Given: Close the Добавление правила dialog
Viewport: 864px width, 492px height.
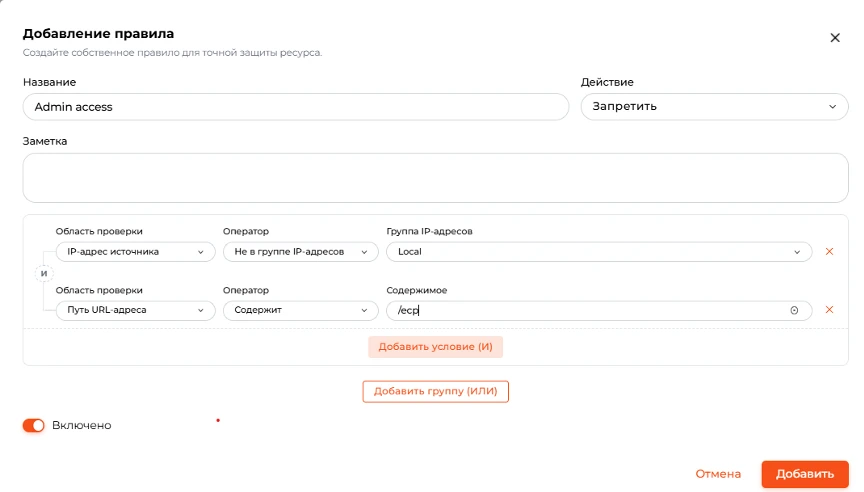Looking at the screenshot, I should coord(835,37).
